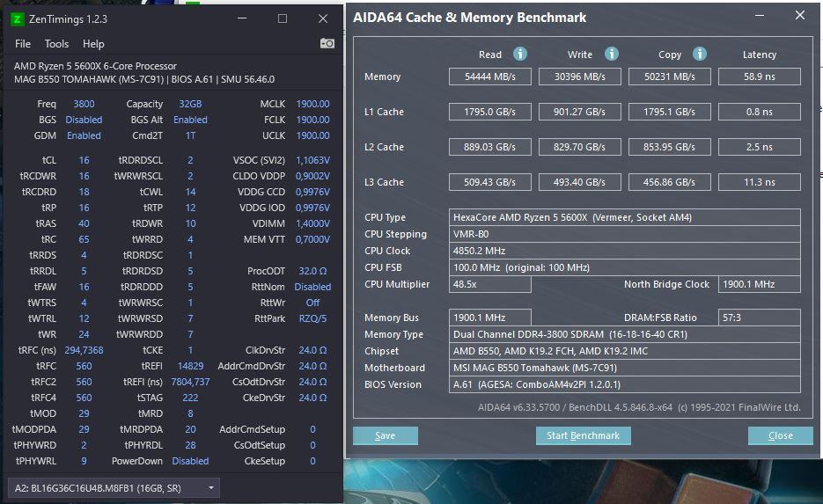This screenshot has height=504, width=823.
Task: Select the Memory Type field DDR4-3800
Action: point(625,334)
